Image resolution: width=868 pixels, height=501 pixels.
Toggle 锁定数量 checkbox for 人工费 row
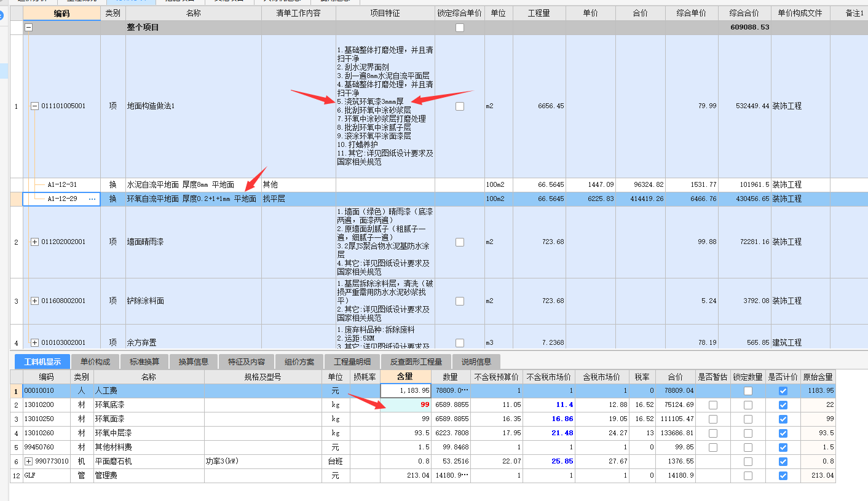click(748, 391)
